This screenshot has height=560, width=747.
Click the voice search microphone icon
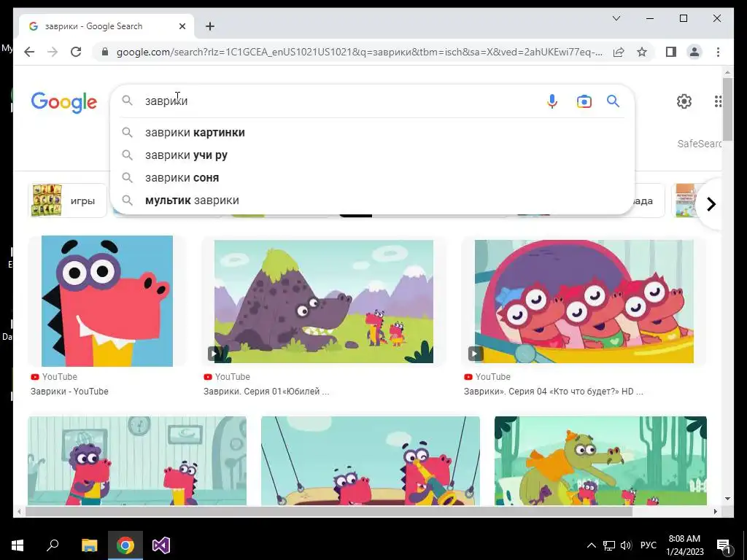click(551, 101)
